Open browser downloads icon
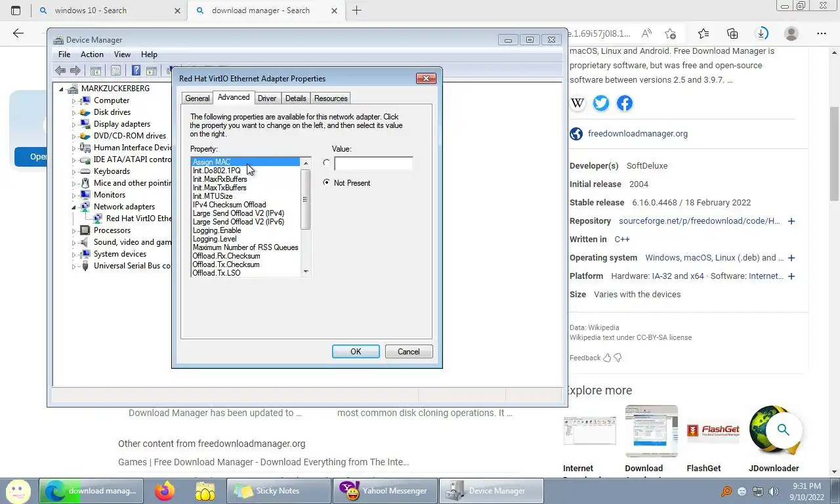The height and width of the screenshot is (504, 840). point(762,33)
